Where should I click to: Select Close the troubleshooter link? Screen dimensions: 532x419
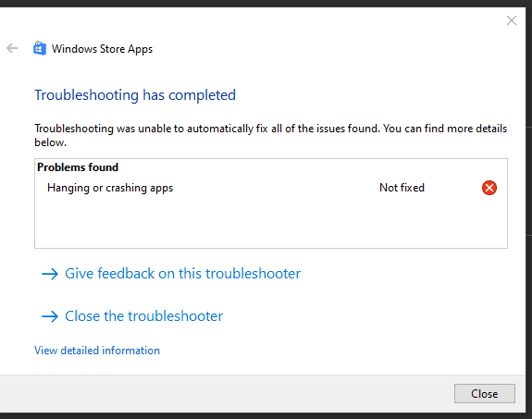132,316
